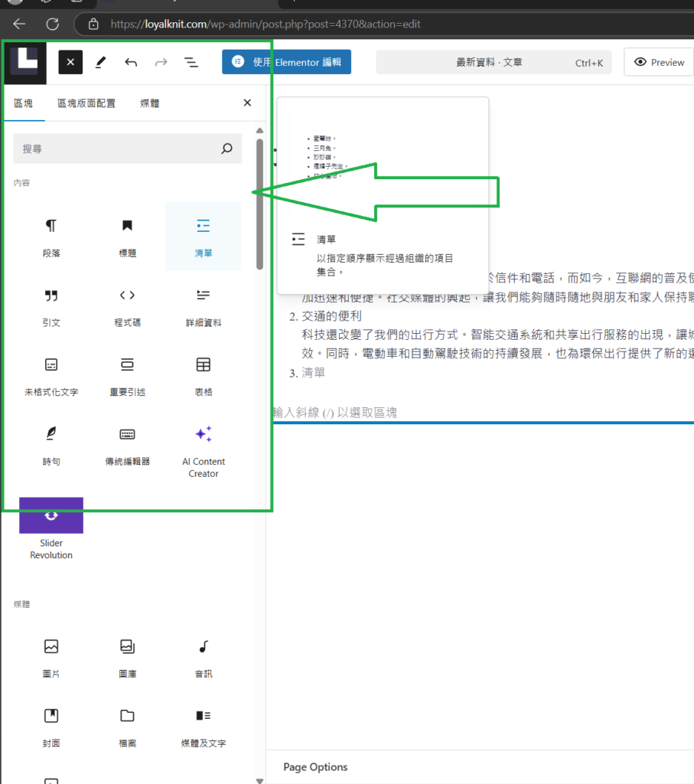Select the List (清單) block
Viewport: 694px width, 784px height.
click(204, 237)
